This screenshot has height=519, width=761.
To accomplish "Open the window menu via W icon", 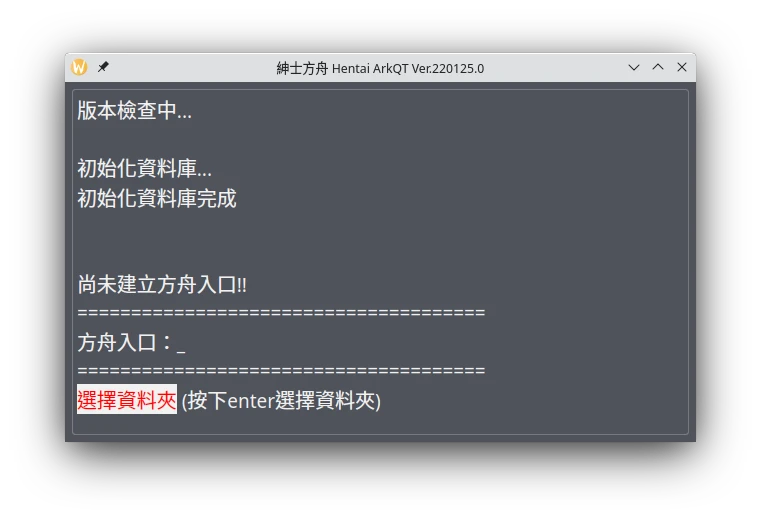I will tap(79, 67).
